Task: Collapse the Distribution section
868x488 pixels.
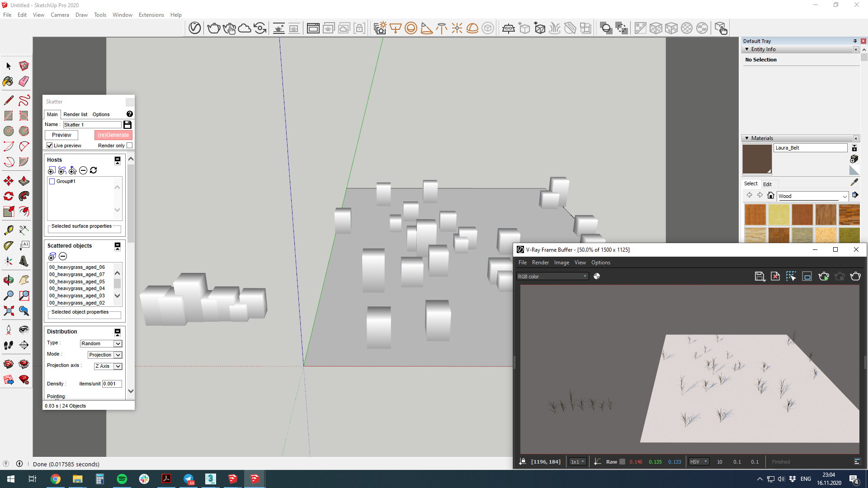Action: tap(118, 332)
